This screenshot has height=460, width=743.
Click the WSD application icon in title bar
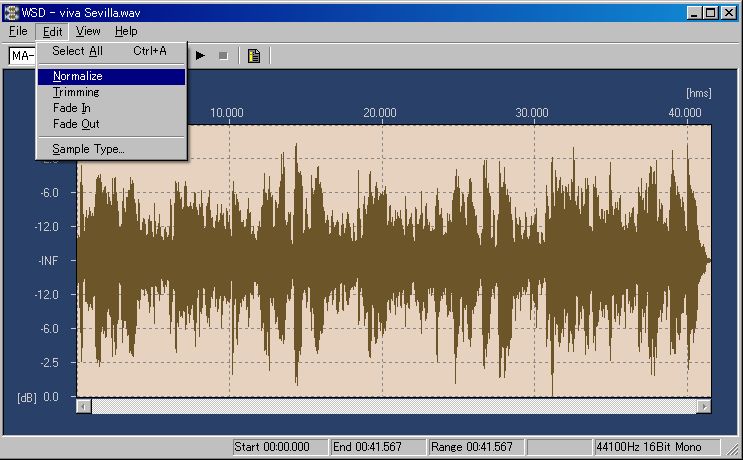click(11, 13)
